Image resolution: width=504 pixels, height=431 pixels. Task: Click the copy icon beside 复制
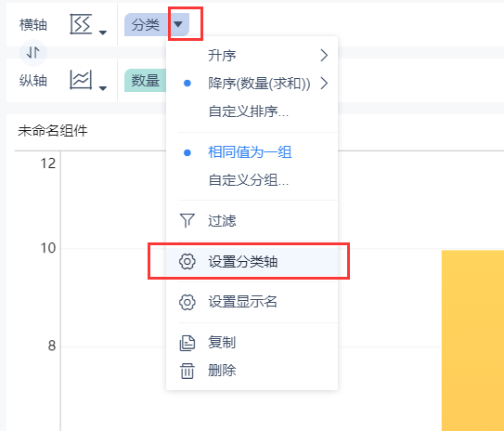click(x=187, y=343)
